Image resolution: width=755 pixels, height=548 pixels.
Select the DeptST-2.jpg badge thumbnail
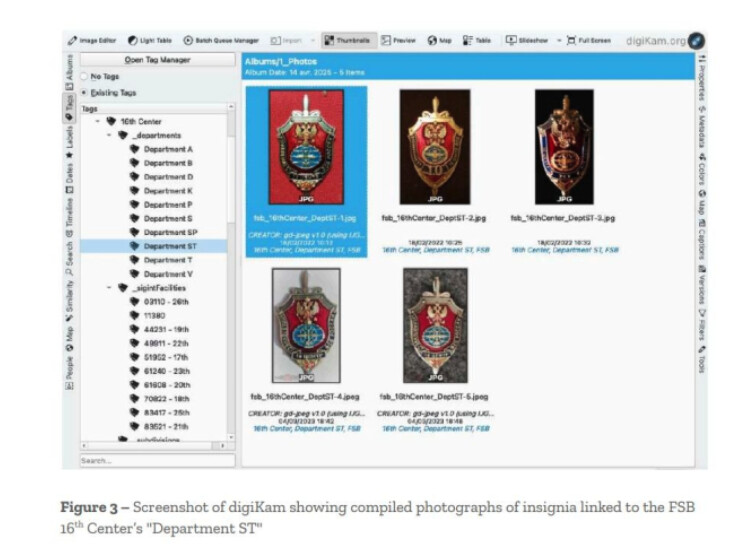tap(435, 147)
